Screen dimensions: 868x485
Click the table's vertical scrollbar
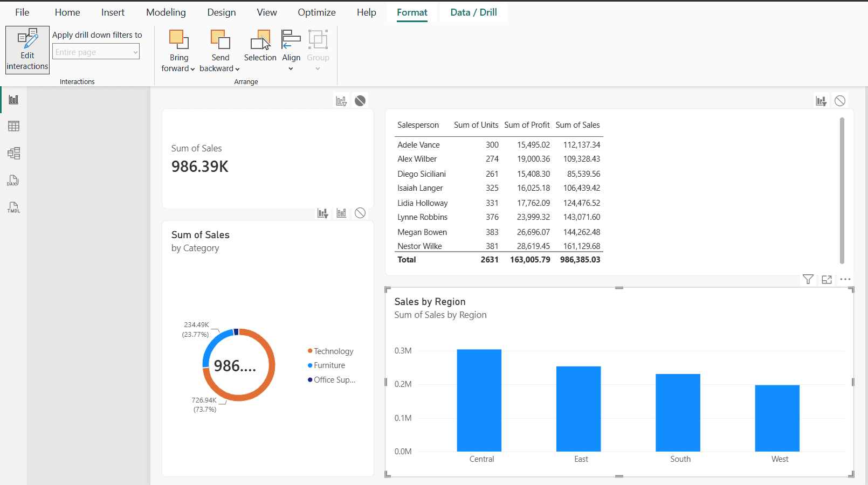click(842, 190)
